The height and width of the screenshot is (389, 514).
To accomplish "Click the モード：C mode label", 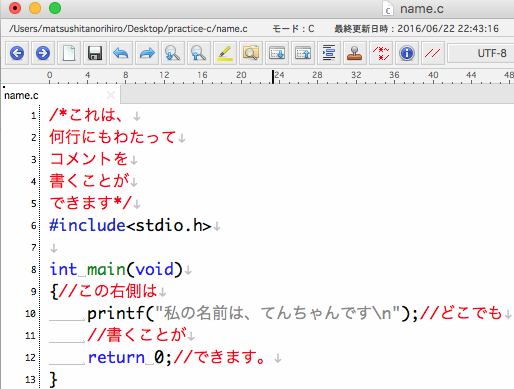I will (x=293, y=29).
